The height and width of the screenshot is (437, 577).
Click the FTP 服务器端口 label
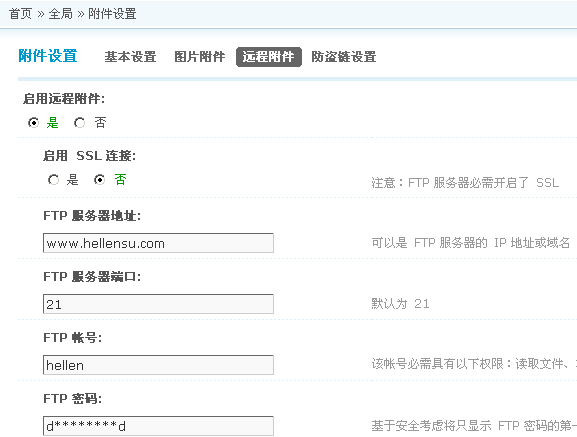(92, 277)
